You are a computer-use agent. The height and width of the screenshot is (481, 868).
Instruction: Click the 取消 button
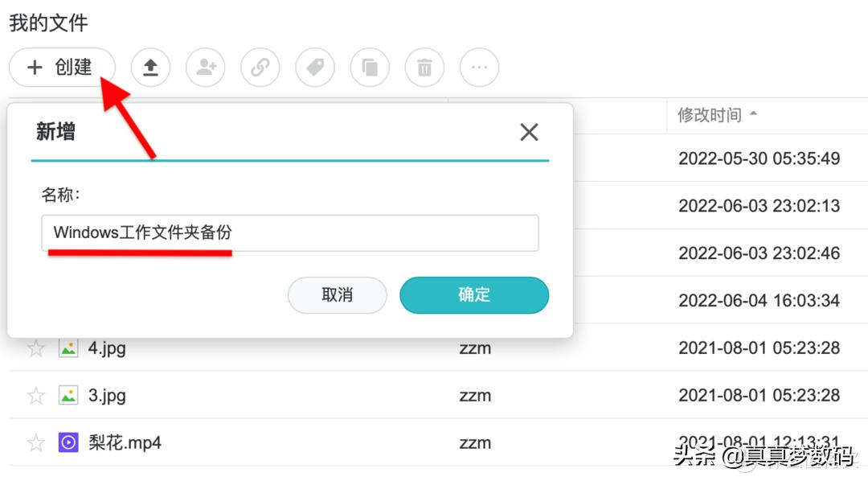pyautogui.click(x=337, y=295)
